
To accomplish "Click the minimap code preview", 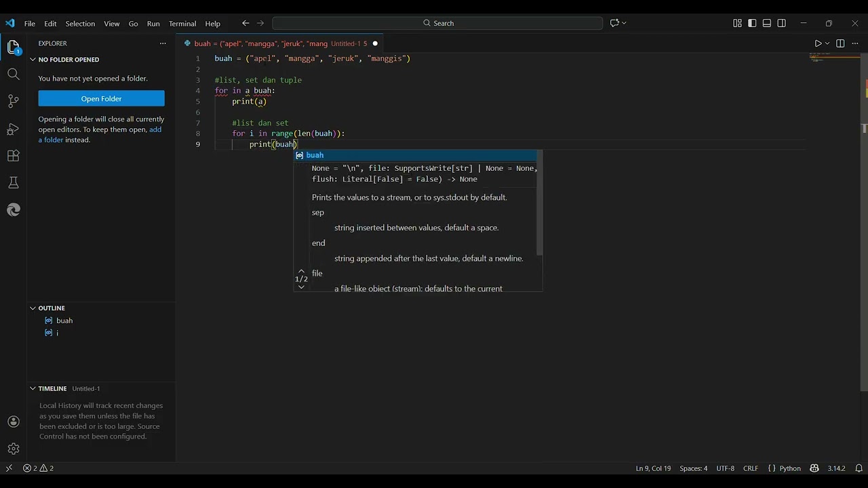I will 834,60.
